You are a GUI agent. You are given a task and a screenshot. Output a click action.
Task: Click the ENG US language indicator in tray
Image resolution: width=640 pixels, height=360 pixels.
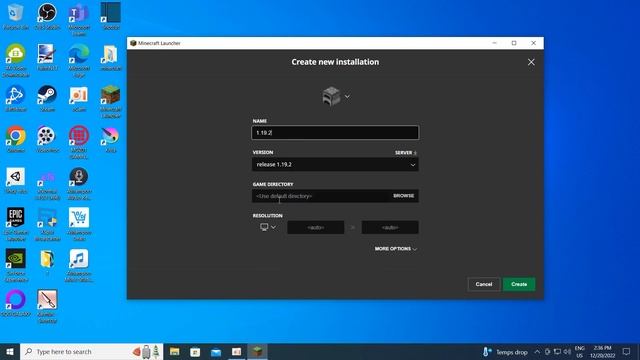(x=580, y=351)
